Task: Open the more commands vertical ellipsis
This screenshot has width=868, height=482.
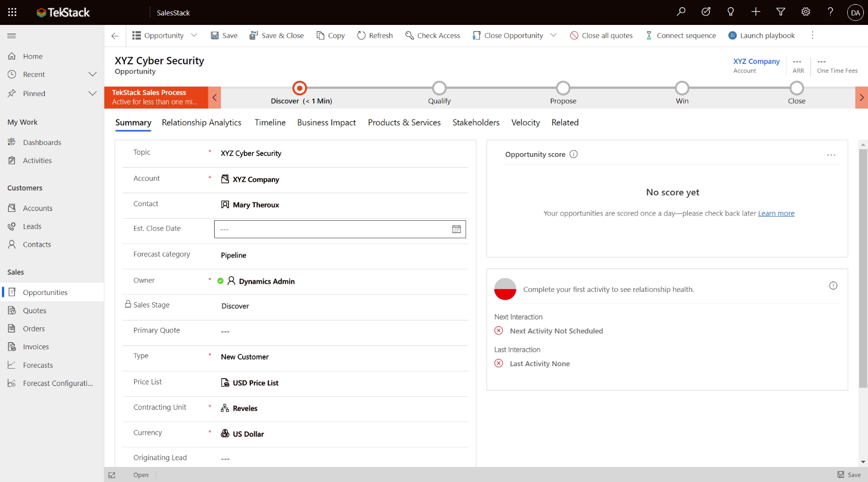Action: point(812,35)
